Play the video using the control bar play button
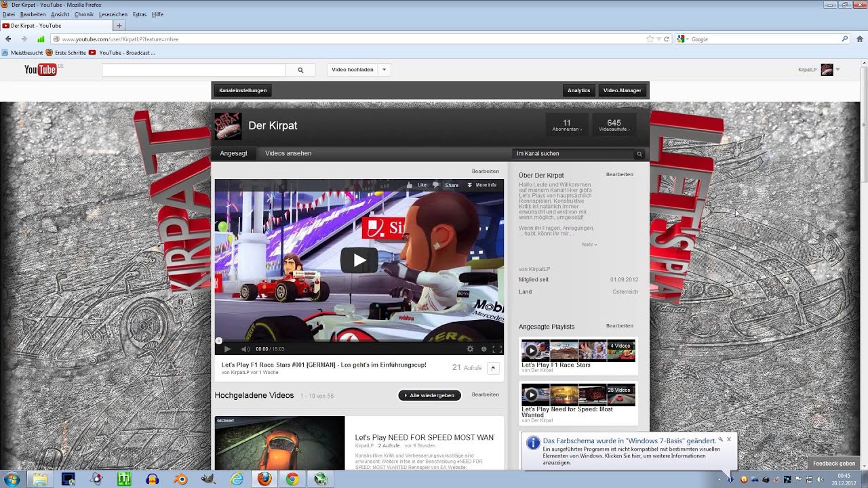This screenshot has width=868, height=488. click(227, 349)
